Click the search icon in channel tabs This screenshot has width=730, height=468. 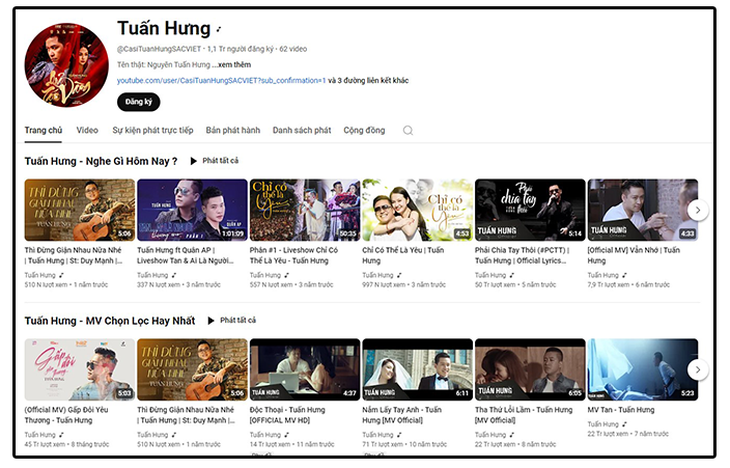(408, 130)
